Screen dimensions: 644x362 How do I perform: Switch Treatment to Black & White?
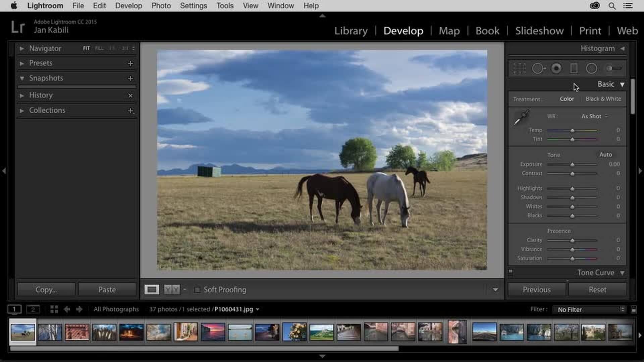tap(603, 99)
